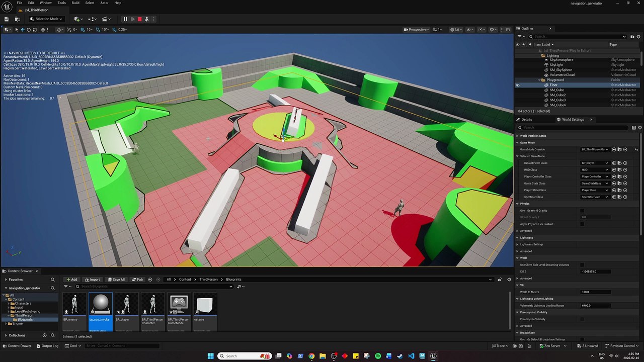Click the Outliner create folder icon
The width and height of the screenshot is (644, 362).
click(632, 37)
